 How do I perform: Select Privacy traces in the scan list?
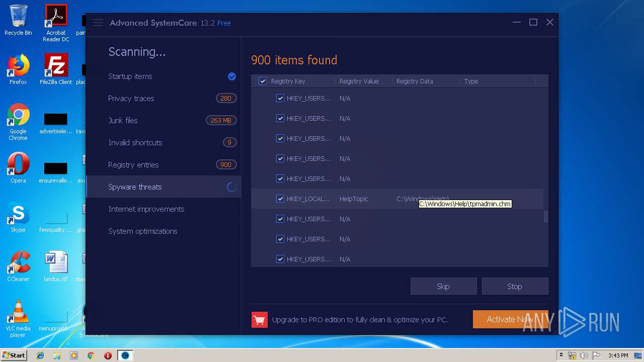164,99
